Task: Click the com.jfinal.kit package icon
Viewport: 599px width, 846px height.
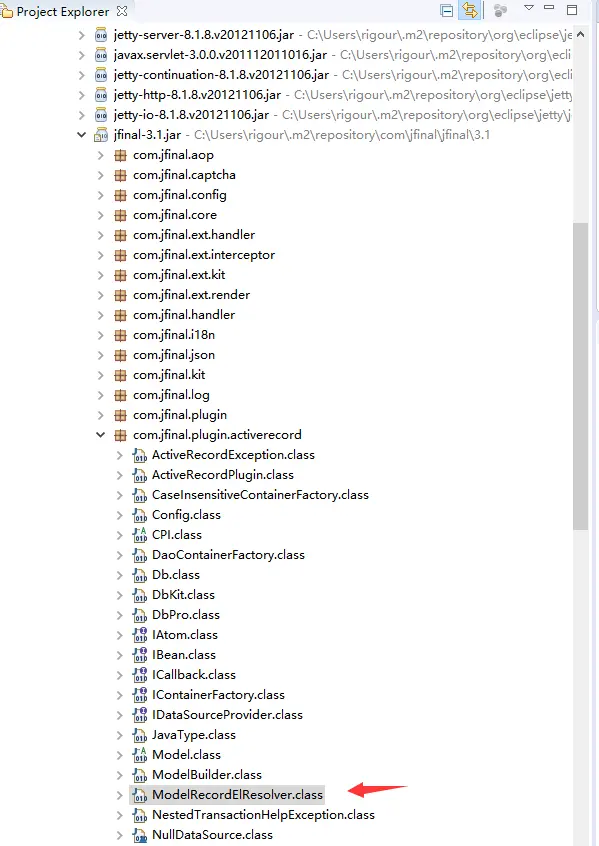Action: tap(120, 375)
